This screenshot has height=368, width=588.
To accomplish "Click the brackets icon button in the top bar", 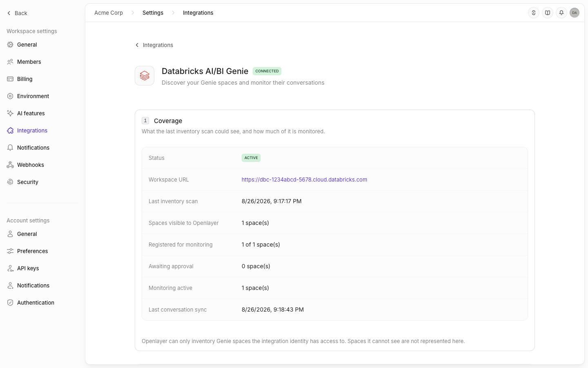I will pos(534,13).
